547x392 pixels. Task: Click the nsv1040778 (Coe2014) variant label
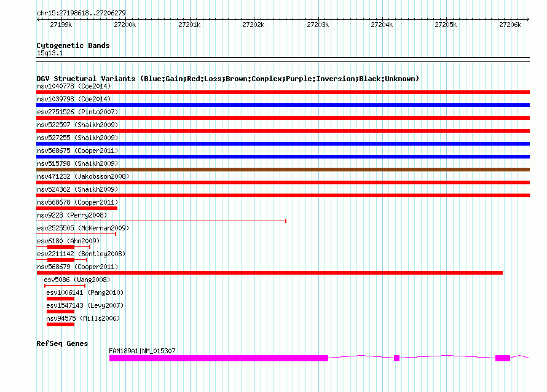pyautogui.click(x=74, y=86)
